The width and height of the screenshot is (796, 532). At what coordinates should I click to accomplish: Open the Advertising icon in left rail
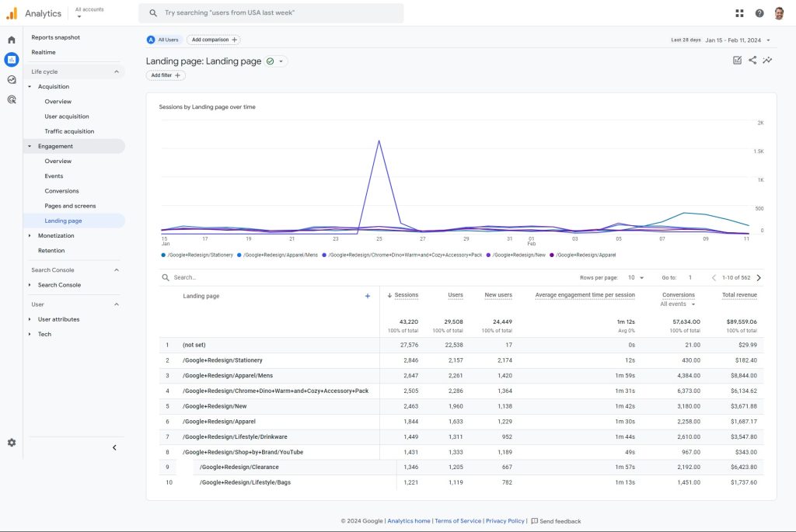(x=11, y=99)
